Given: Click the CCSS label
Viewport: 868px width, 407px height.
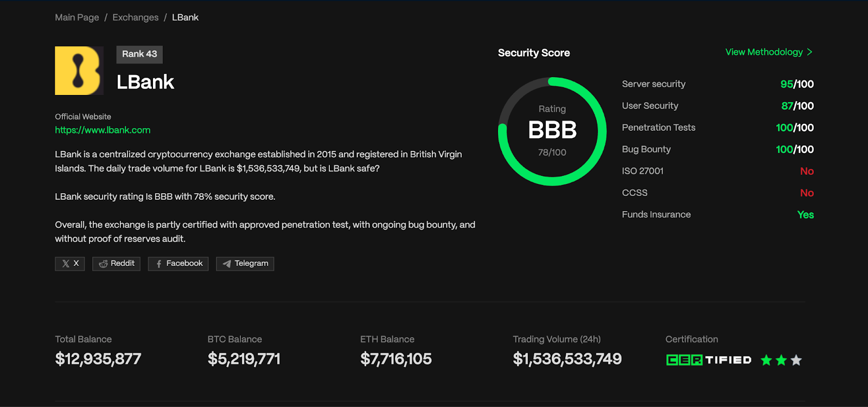Looking at the screenshot, I should point(635,193).
